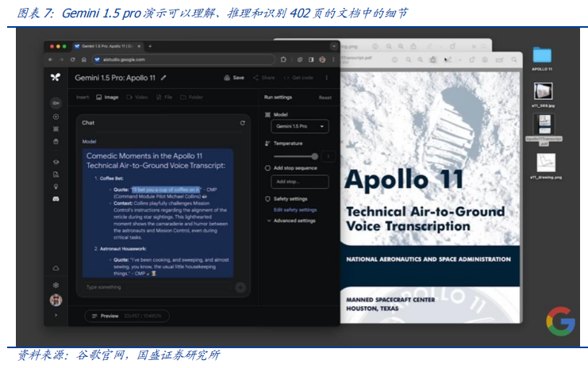This screenshot has height=368, width=588.
Task: Open the document search sidebar icon
Action: click(56, 174)
